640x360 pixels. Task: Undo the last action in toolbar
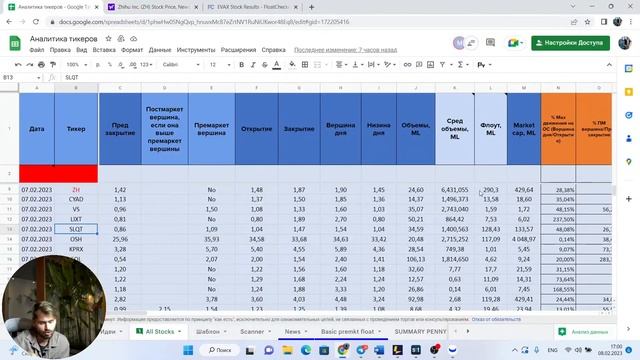[18, 64]
